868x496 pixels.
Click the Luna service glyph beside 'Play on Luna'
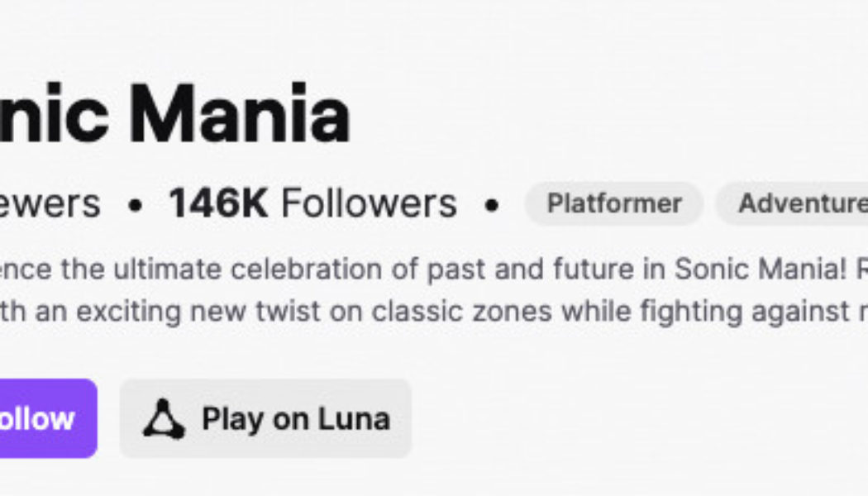[165, 417]
